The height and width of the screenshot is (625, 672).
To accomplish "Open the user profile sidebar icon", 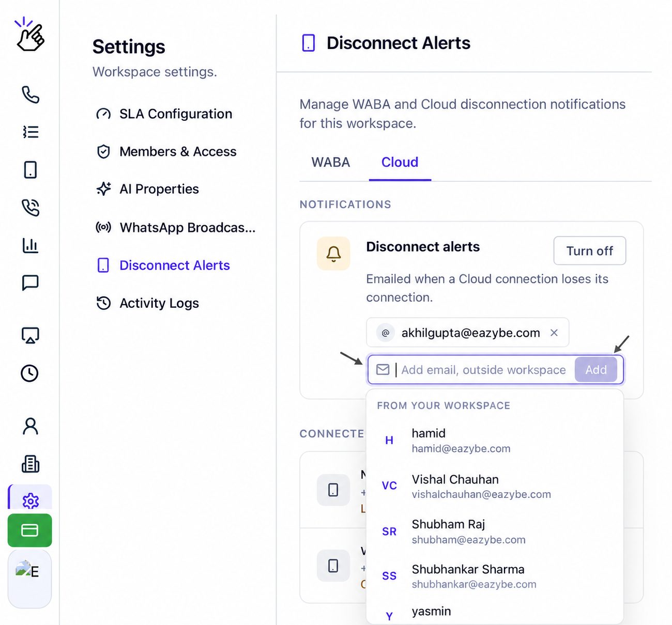I will (30, 426).
